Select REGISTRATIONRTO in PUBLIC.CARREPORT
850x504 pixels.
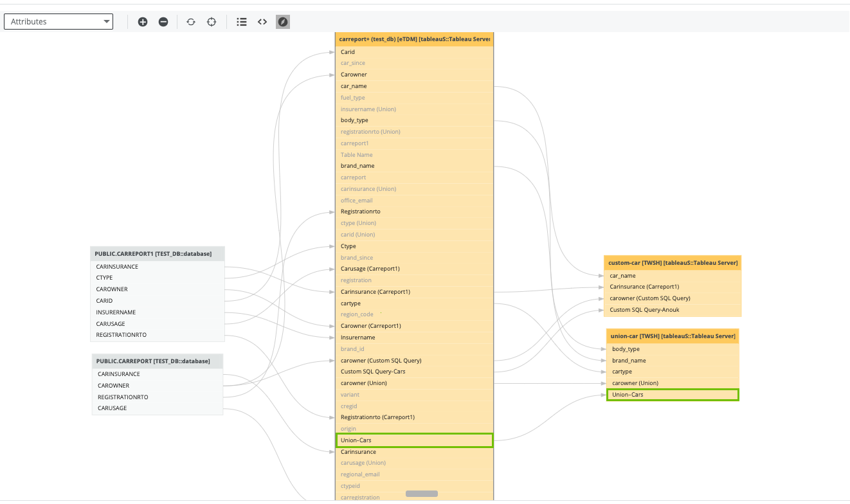click(x=158, y=397)
